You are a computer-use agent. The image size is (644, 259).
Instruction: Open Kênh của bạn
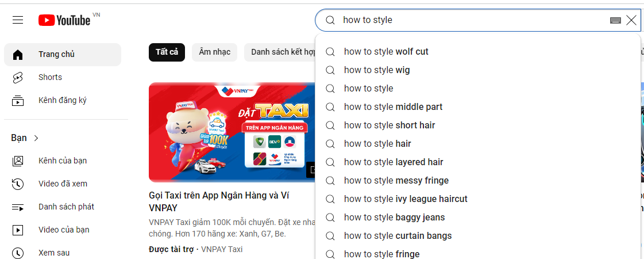(63, 161)
